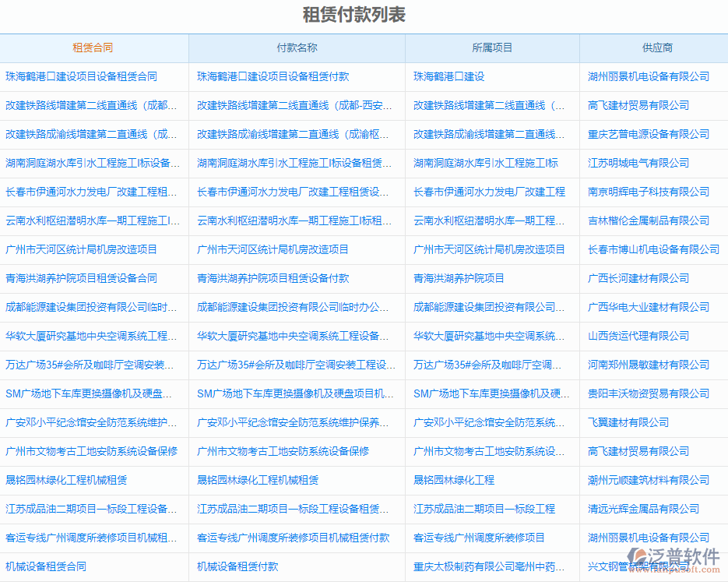Click the 租赁付款列表 page title
The height and width of the screenshot is (582, 728).
tap(363, 14)
